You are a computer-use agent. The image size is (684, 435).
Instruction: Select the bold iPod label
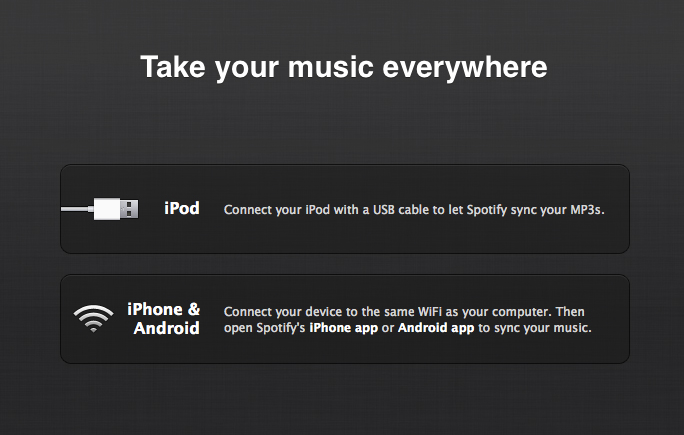pyautogui.click(x=181, y=209)
